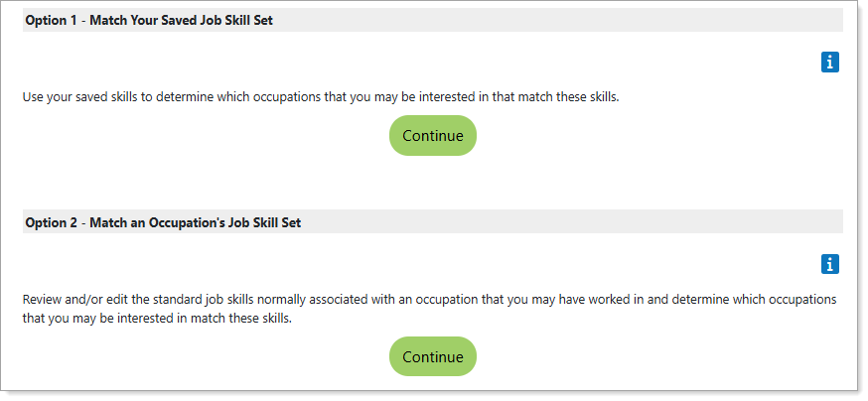Click the info icon for Option 1
The image size is (868, 401).
[x=830, y=63]
